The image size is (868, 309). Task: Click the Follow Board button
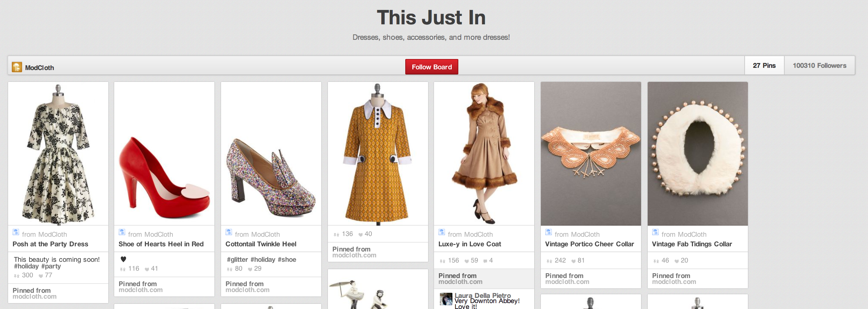(x=431, y=67)
